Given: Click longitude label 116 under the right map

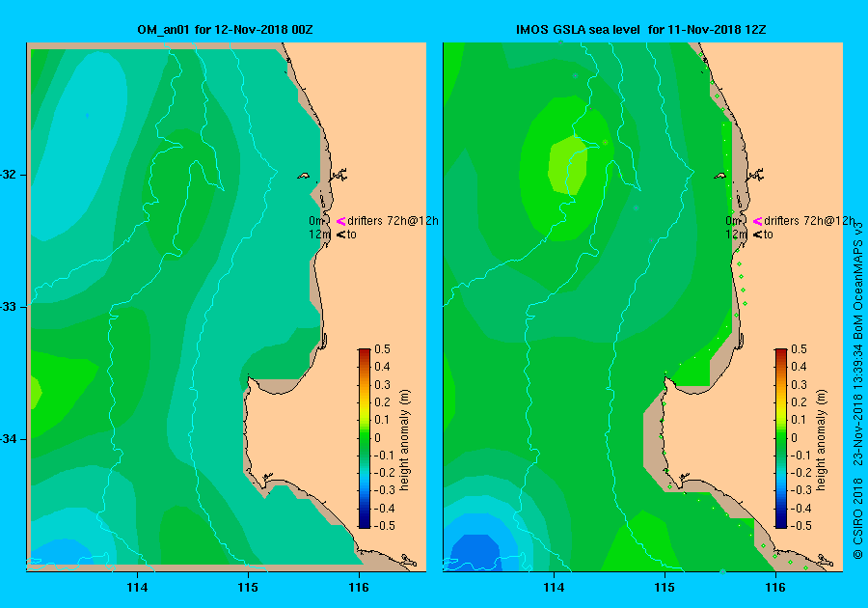Looking at the screenshot, I should 775,588.
